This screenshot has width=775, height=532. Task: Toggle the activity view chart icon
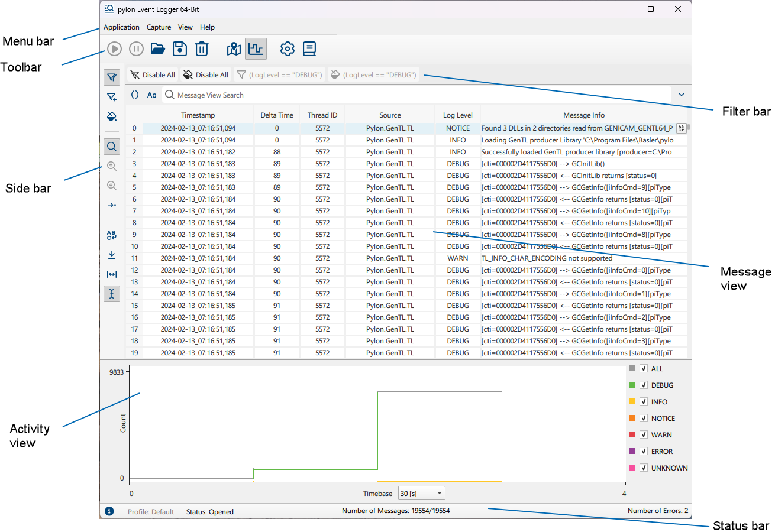(x=256, y=49)
